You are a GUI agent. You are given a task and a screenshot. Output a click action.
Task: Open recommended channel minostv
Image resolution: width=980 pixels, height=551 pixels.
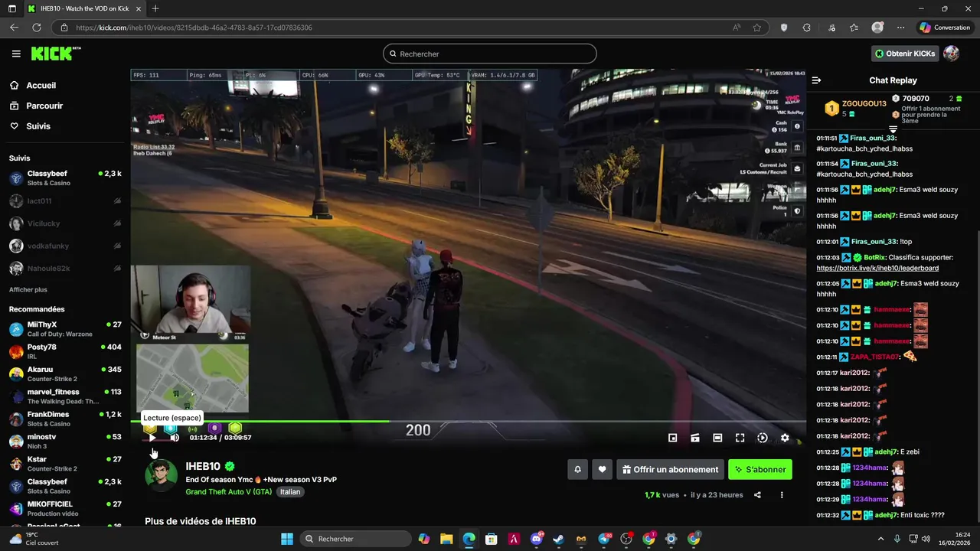(x=65, y=442)
